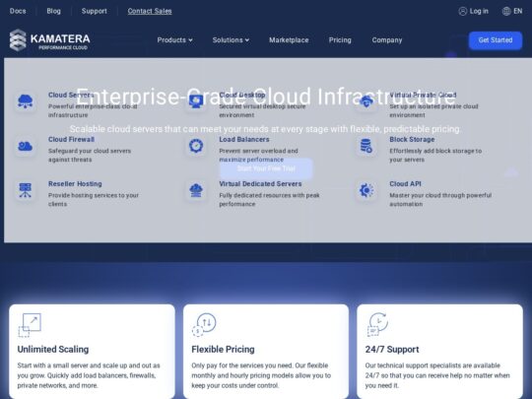
Task: Click 'Effortlessly add block storage' description
Action: 435,155
